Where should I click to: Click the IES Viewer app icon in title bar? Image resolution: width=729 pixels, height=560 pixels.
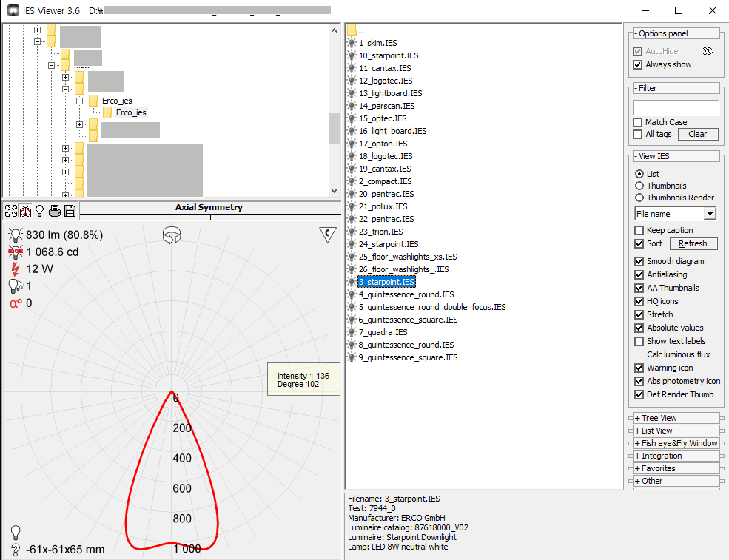[x=13, y=10]
